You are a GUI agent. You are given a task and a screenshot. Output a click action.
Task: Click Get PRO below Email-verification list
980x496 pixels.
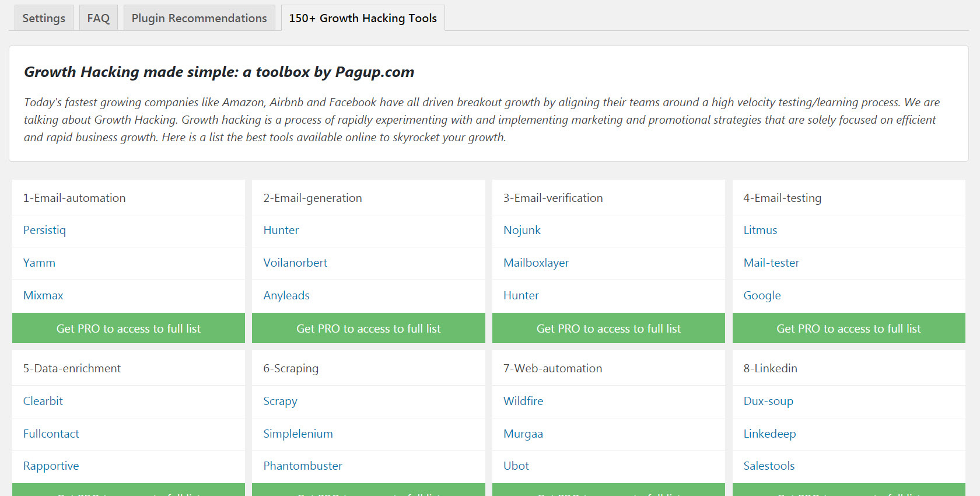pyautogui.click(x=608, y=329)
